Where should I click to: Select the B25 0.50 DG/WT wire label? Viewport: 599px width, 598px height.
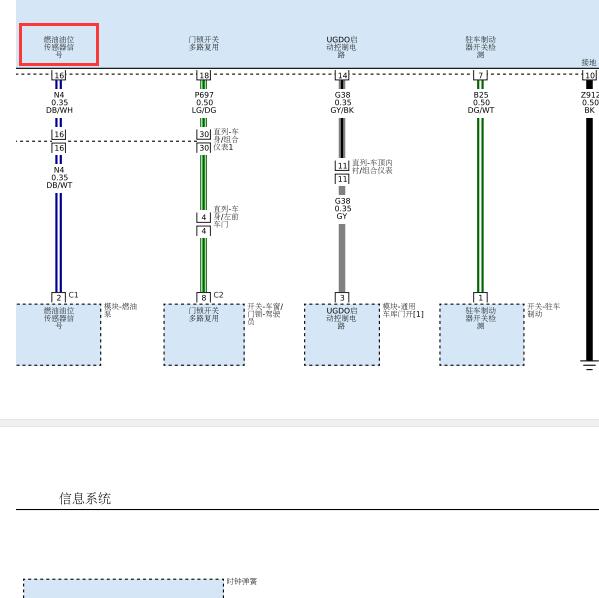[x=481, y=102]
